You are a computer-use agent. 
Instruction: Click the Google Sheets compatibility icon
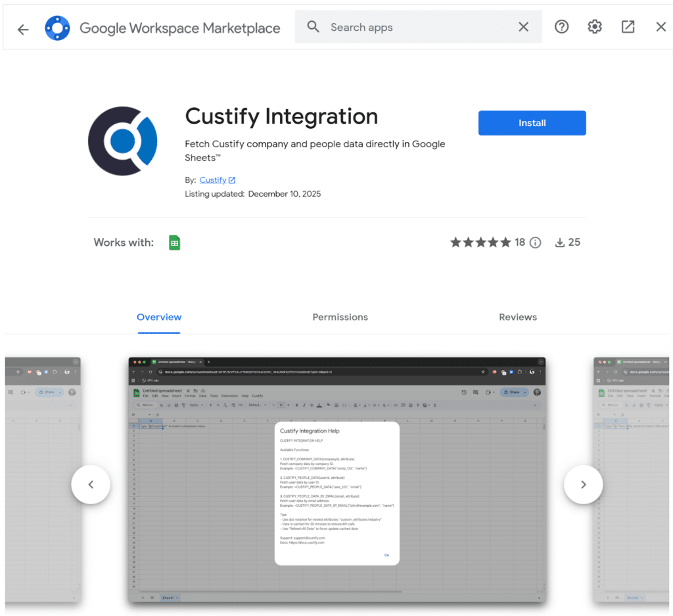174,242
